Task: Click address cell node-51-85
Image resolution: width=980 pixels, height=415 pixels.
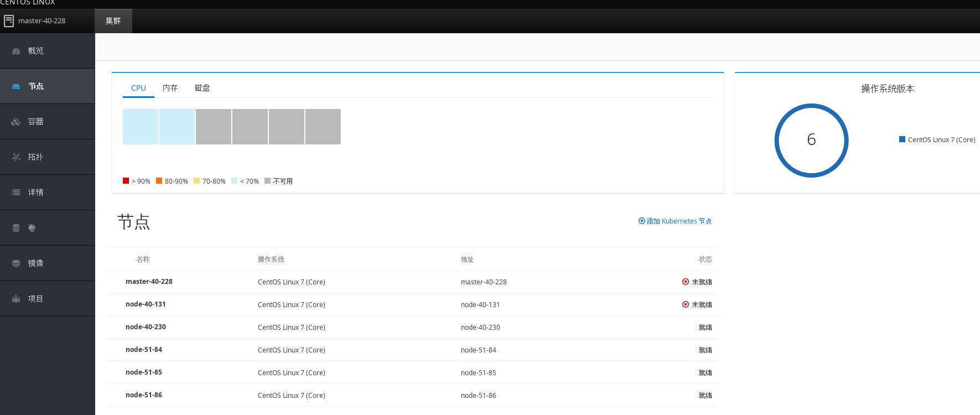Action: tap(479, 373)
